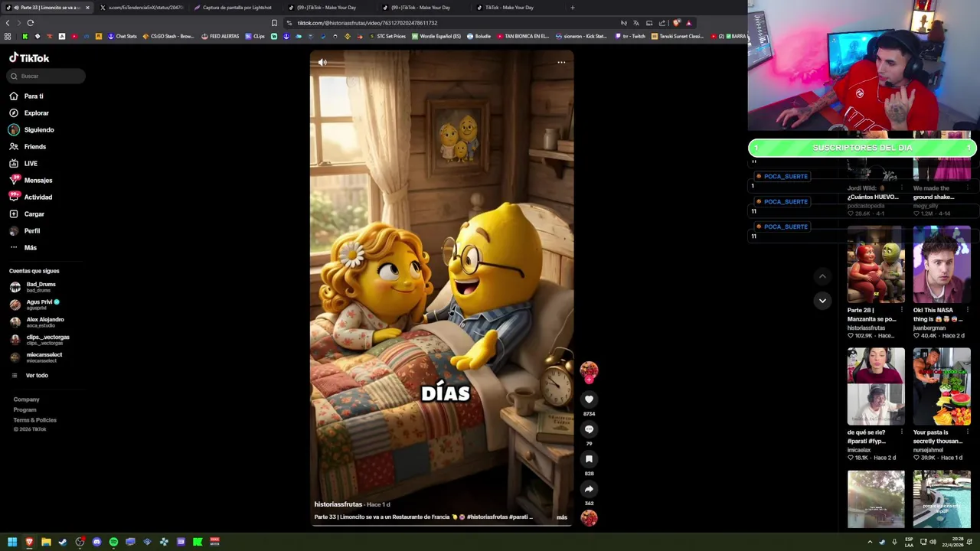Image resolution: width=980 pixels, height=551 pixels.
Task: Focus the Buscar search field
Action: [x=47, y=76]
